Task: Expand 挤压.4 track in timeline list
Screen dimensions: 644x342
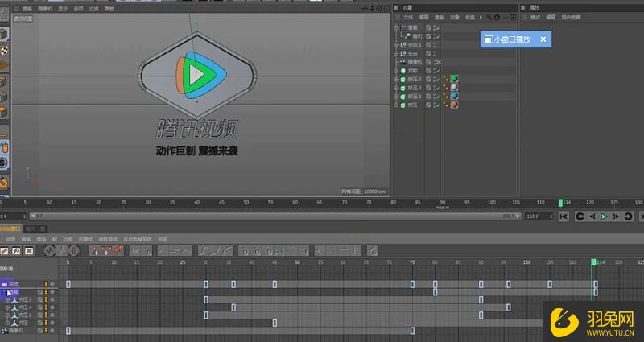Action: pyautogui.click(x=7, y=307)
